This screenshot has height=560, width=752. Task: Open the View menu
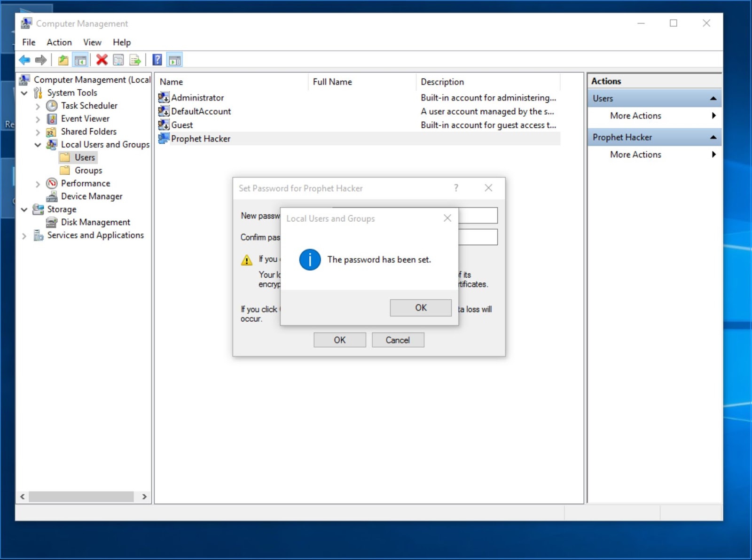point(92,42)
